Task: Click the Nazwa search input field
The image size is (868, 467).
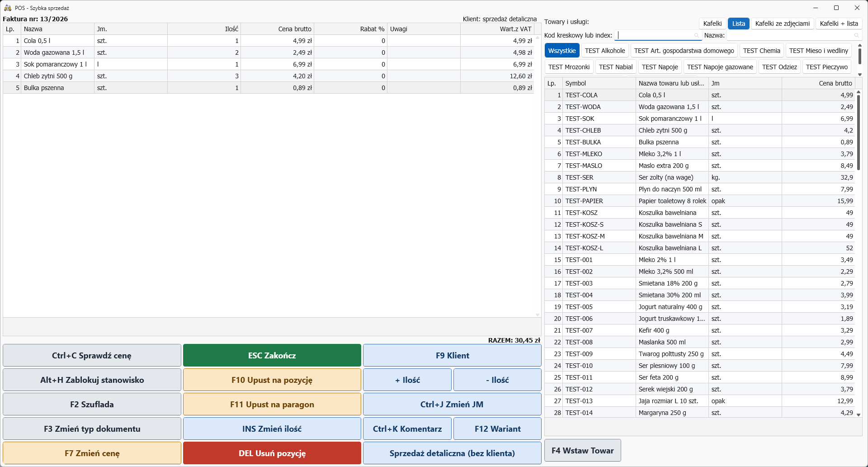Action: pyautogui.click(x=794, y=35)
